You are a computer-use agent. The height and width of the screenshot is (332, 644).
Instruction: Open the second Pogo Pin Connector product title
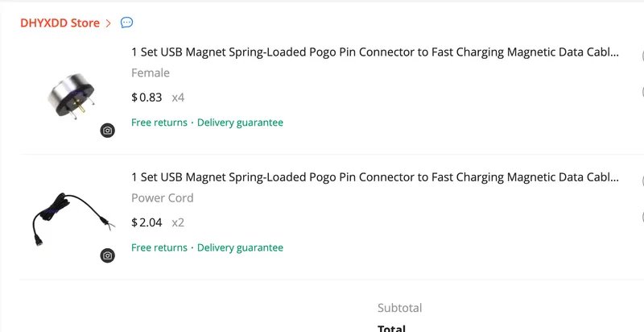(375, 177)
